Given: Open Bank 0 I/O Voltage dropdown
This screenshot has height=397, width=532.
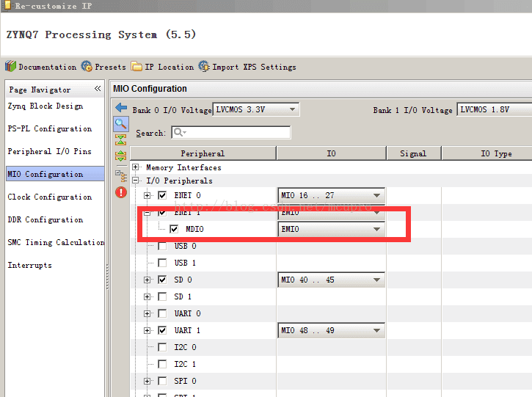Looking at the screenshot, I should pos(256,109).
